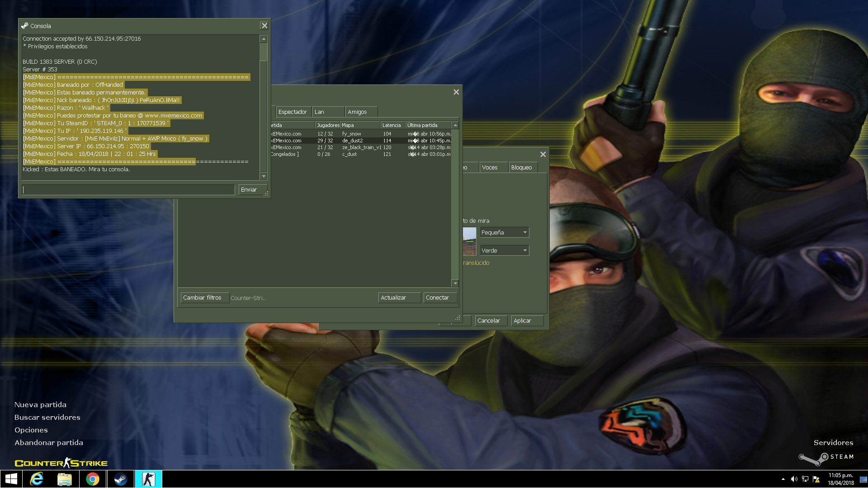Show hidden tray icons arrow
Screen dimensions: 868x488
[x=783, y=479]
